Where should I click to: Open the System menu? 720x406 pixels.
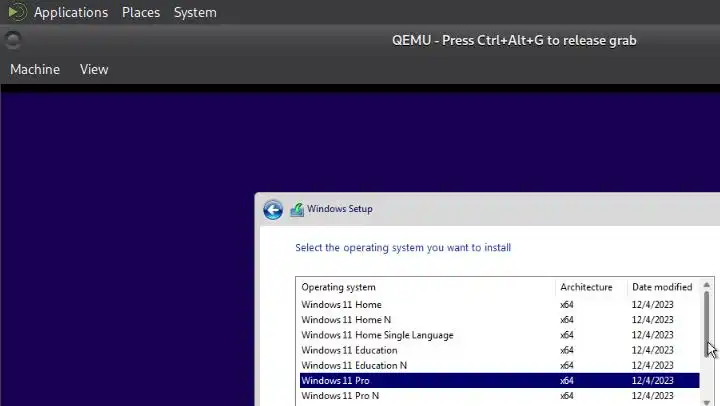point(195,12)
